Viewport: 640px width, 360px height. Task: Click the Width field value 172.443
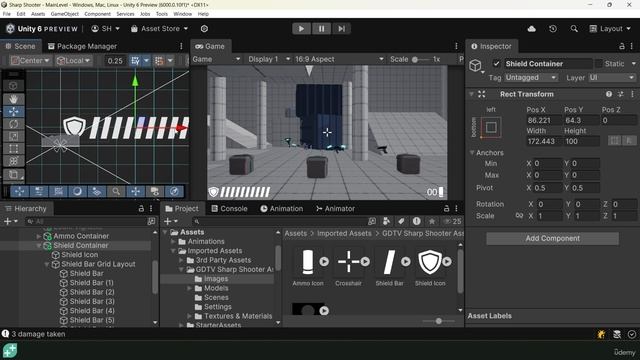coord(544,141)
